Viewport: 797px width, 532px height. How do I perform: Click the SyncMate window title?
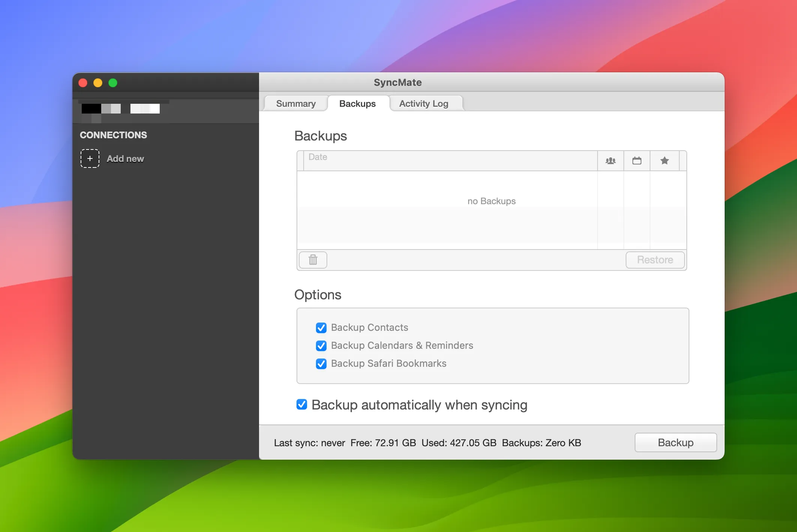pos(397,82)
